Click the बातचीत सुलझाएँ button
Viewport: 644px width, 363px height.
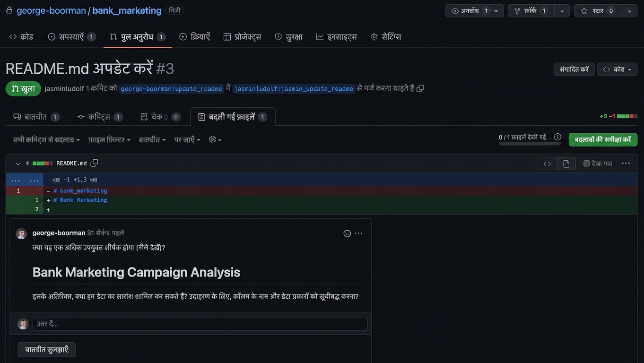click(x=47, y=350)
